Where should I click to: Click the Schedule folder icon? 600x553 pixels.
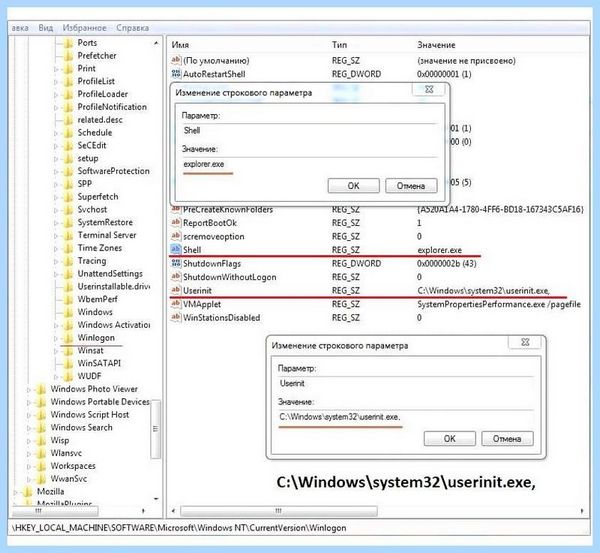point(68,133)
